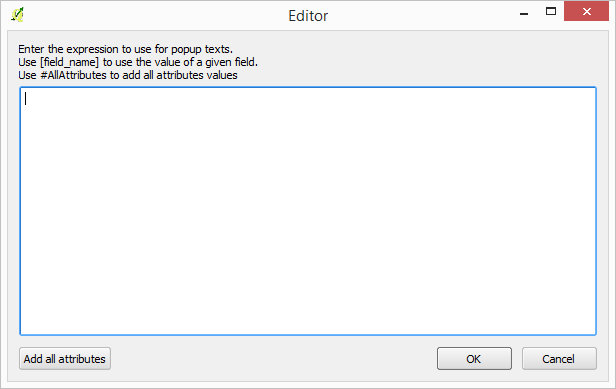Click the Add all attributes button
Image resolution: width=616 pixels, height=389 pixels.
pos(65,359)
